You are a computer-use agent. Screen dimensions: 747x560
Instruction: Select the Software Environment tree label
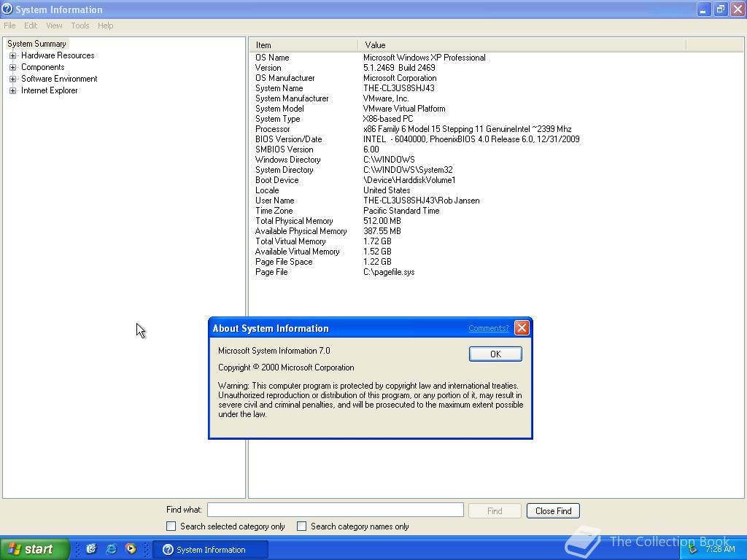[x=59, y=79]
